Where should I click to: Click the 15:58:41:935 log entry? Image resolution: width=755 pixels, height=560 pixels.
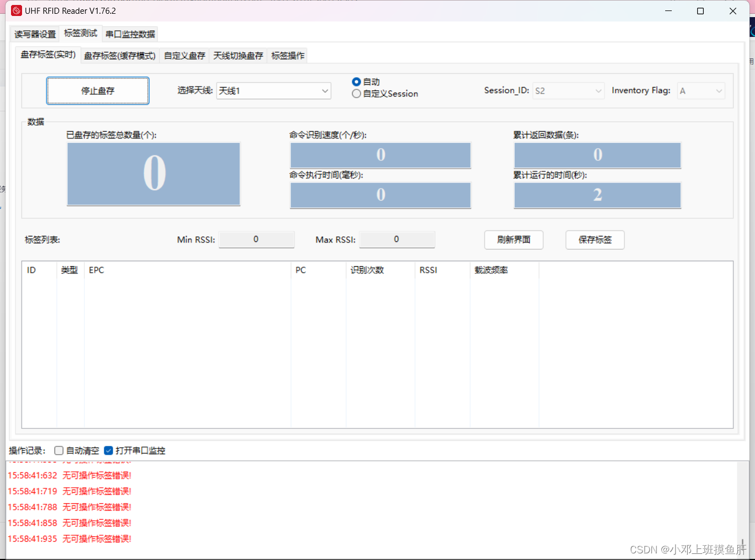point(69,539)
